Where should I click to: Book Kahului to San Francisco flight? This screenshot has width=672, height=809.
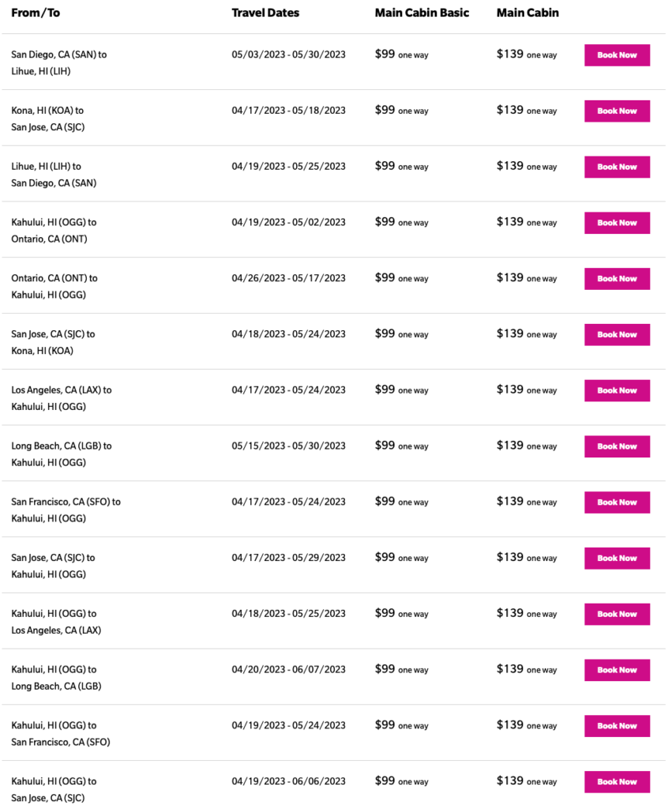pos(617,725)
